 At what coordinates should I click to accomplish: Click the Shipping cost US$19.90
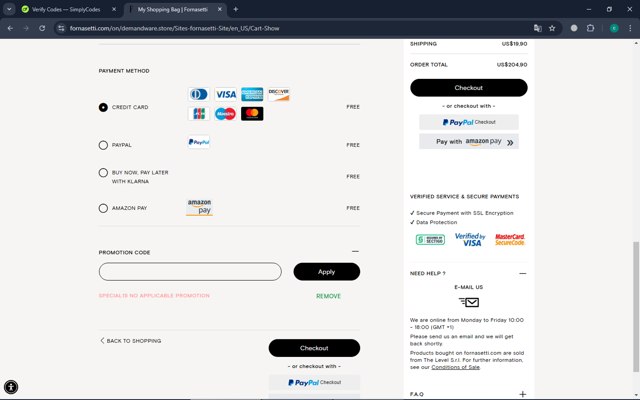point(514,44)
